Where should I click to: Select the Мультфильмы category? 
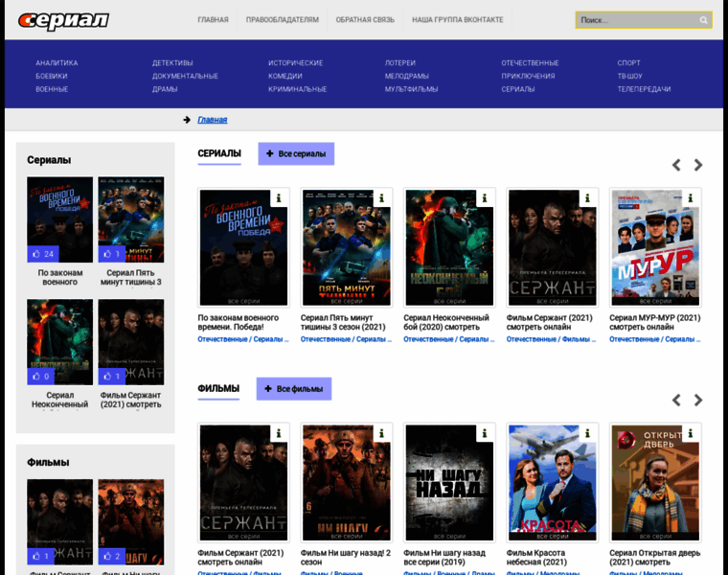(411, 89)
